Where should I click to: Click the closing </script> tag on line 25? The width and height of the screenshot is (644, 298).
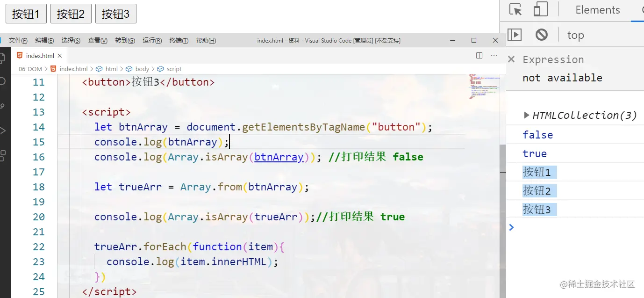click(x=109, y=291)
